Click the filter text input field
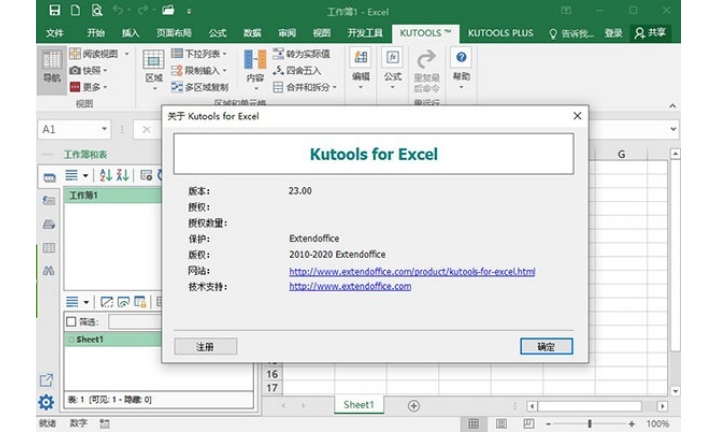720x432 pixels. 135,322
